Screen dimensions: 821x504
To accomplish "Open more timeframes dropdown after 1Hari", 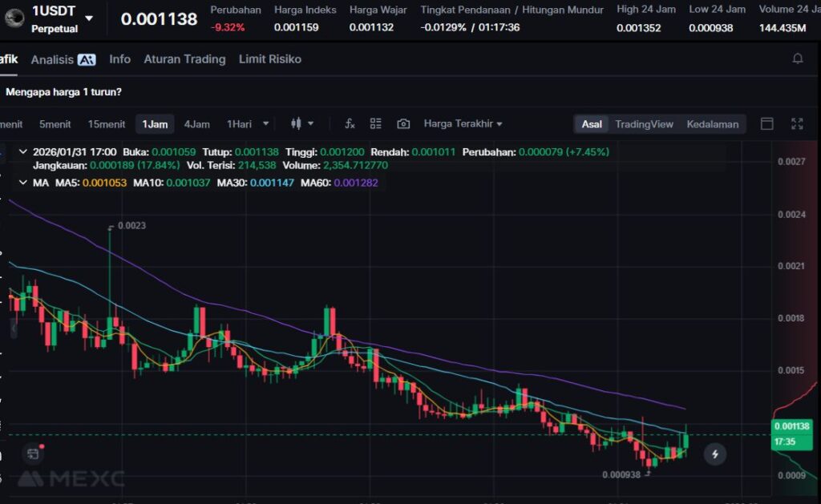I will point(266,123).
